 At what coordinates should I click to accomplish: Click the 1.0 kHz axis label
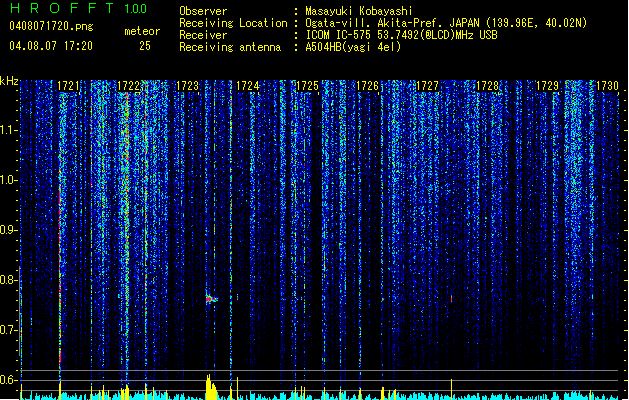pos(9,180)
